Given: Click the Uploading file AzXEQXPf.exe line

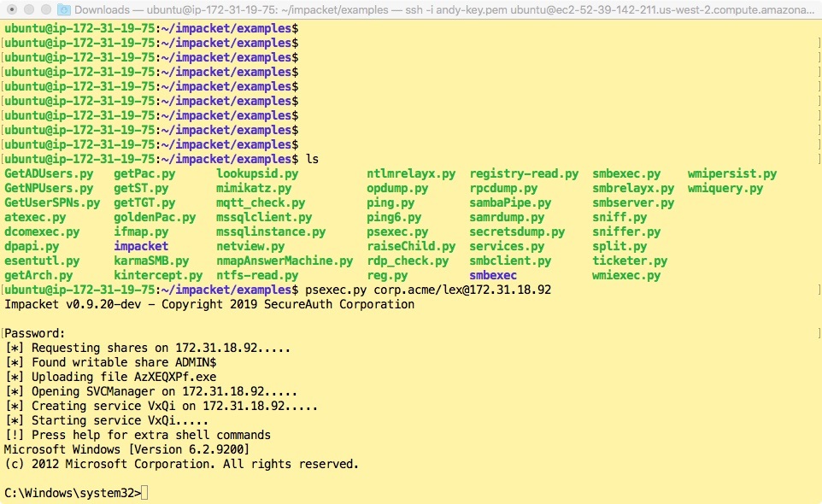Looking at the screenshot, I should tap(110, 378).
